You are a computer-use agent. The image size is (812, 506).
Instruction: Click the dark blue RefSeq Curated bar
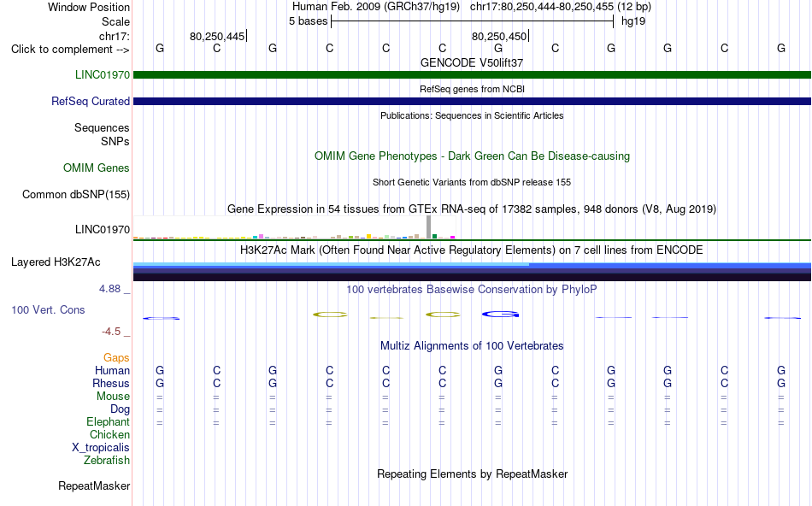472,101
